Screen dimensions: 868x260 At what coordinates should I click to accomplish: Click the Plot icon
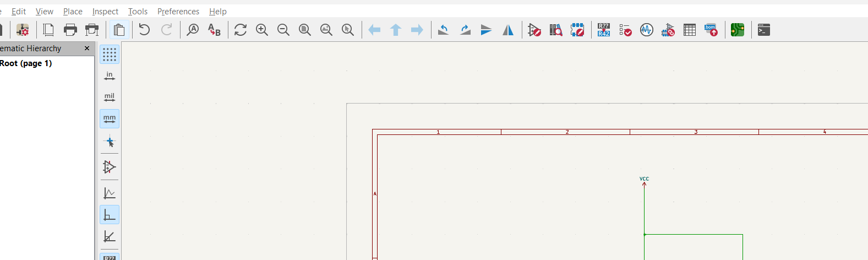(x=92, y=30)
